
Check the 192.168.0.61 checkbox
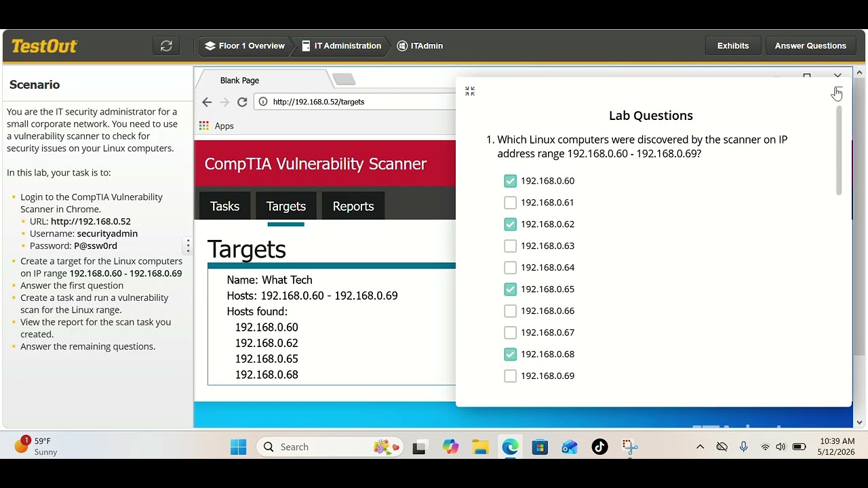point(511,203)
